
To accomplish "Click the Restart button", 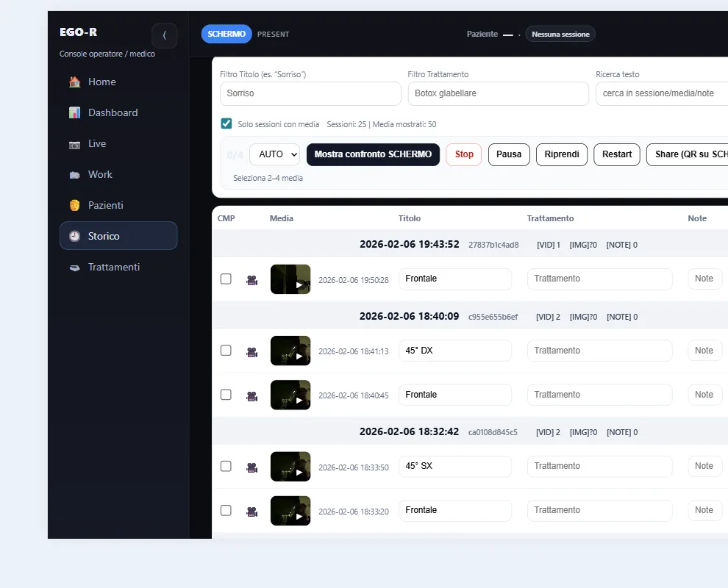I will coord(616,154).
